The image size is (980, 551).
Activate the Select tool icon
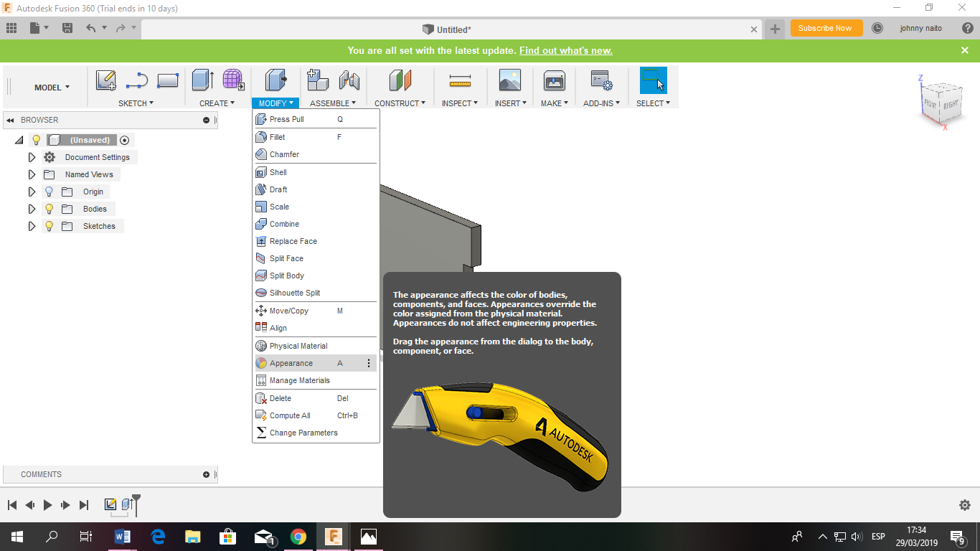pyautogui.click(x=653, y=80)
